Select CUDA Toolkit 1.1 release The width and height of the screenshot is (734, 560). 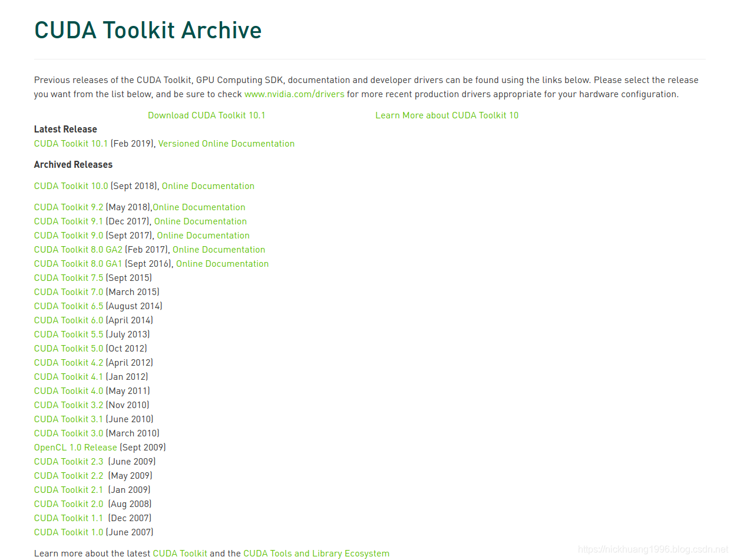pos(68,518)
